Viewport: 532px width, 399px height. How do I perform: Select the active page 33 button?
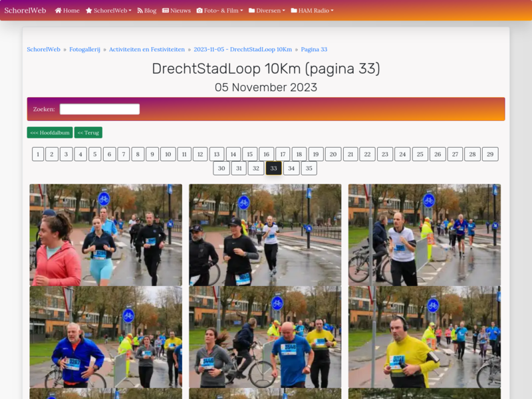(273, 168)
